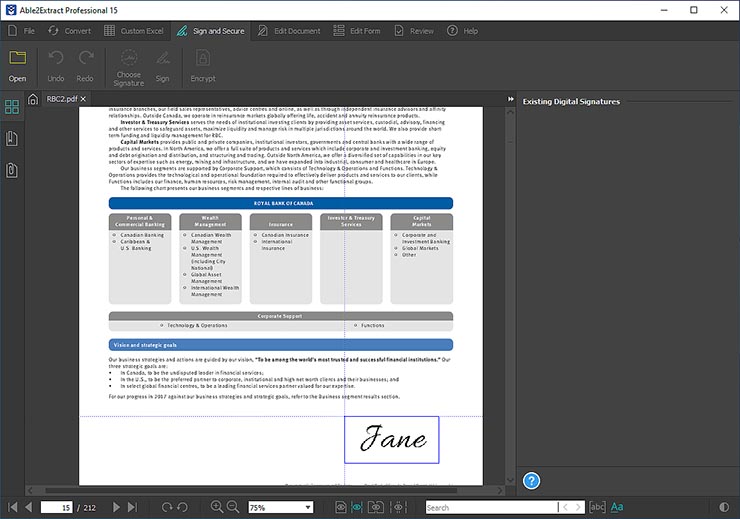Image resolution: width=740 pixels, height=519 pixels.
Task: Switch to the Review tab
Action: click(x=414, y=31)
